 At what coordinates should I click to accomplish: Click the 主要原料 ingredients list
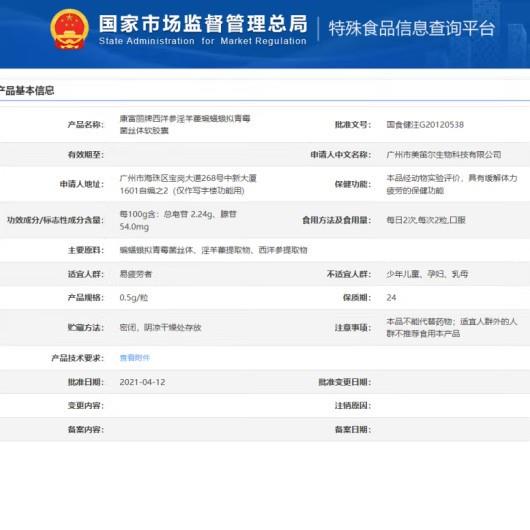pyautogui.click(x=213, y=250)
